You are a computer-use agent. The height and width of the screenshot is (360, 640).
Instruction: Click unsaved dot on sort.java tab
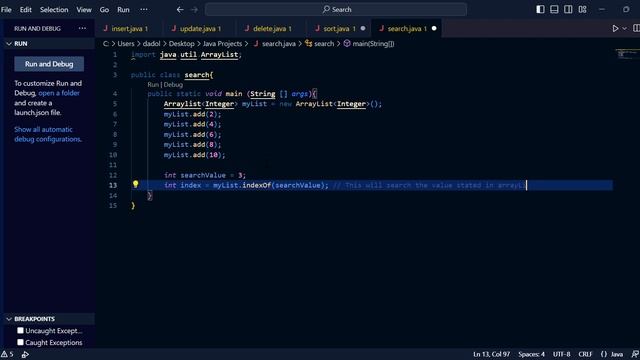coord(363,28)
